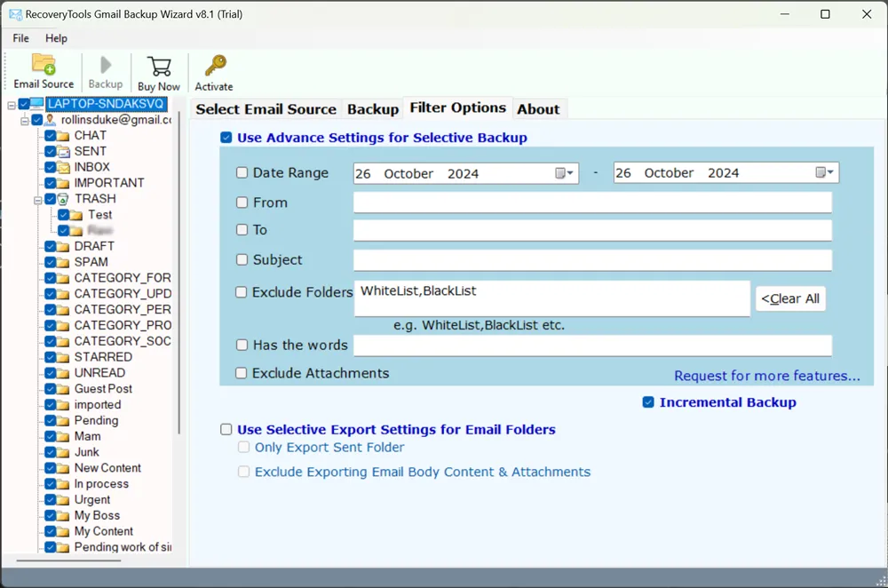
Task: Open the File menu
Action: click(20, 38)
